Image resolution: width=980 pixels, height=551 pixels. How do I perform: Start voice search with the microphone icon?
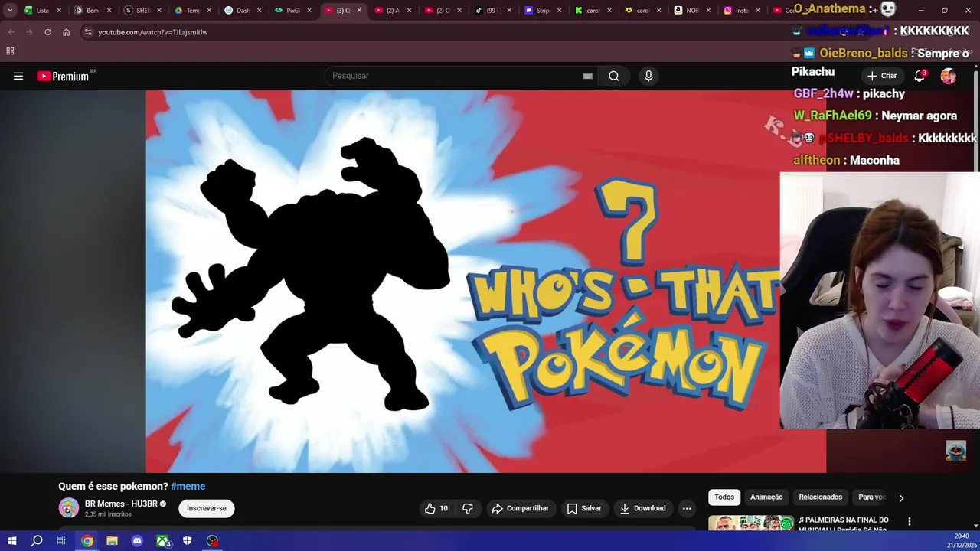(x=648, y=76)
